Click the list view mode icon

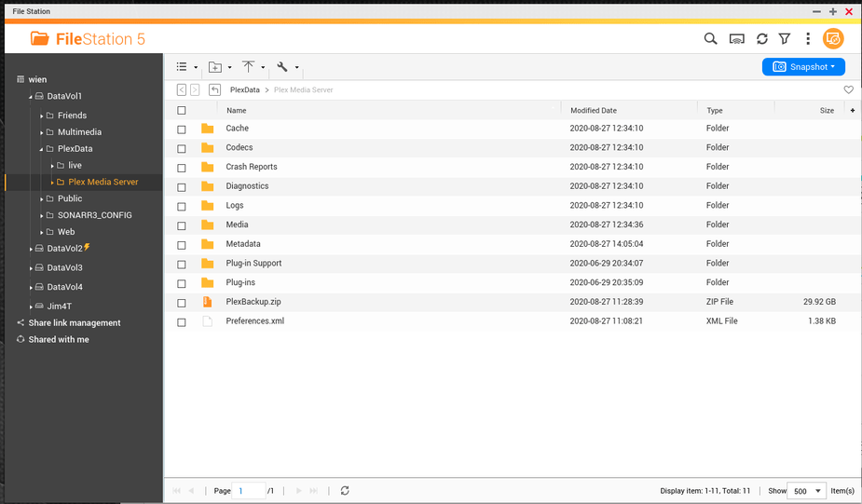click(182, 66)
